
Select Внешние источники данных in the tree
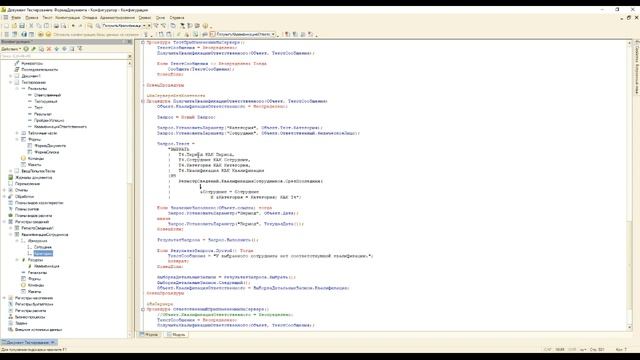38,329
